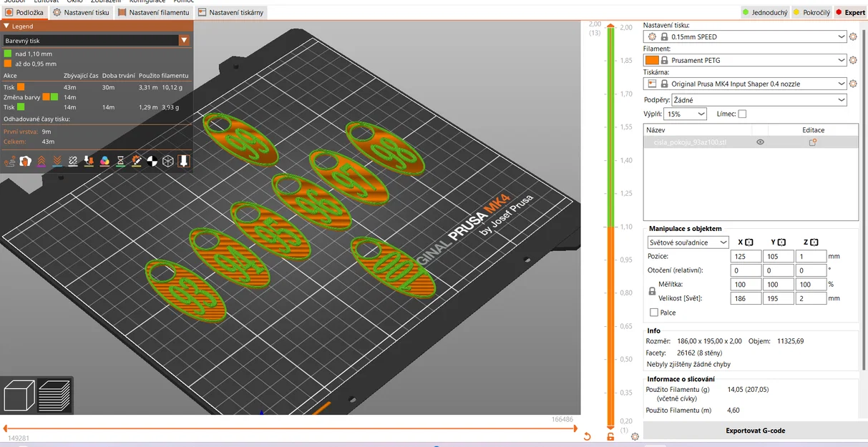Viewport: 868px width, 447px height.
Task: Open Podpěry supports dropdown Žádné
Action: [761, 100]
